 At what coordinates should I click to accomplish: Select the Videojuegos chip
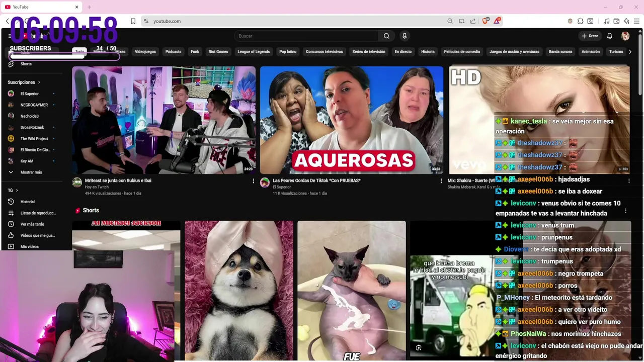click(145, 51)
